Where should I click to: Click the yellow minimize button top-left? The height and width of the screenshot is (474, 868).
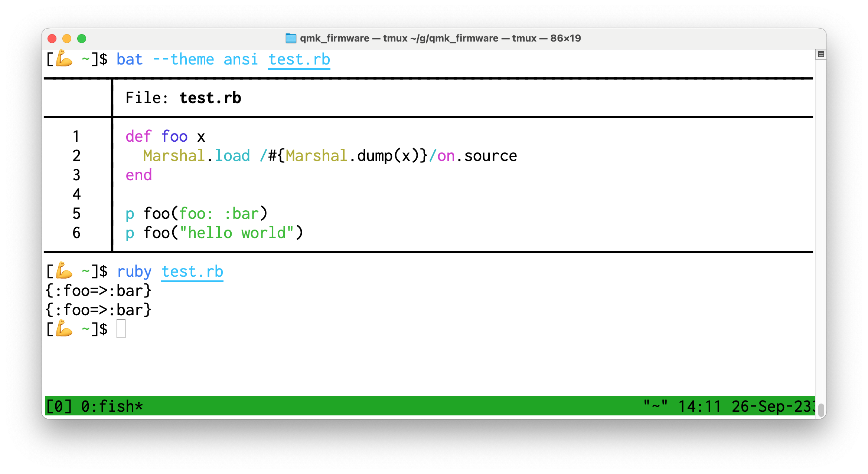[x=66, y=39]
